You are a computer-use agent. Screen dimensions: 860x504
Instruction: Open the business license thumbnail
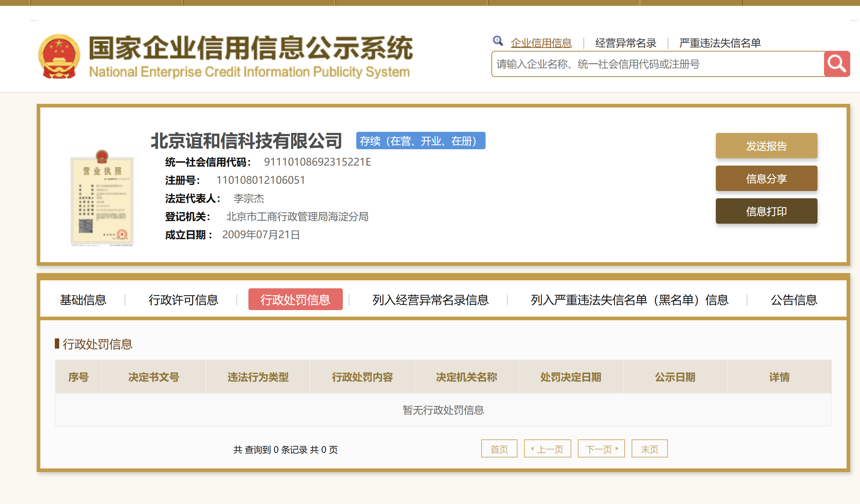point(102,198)
